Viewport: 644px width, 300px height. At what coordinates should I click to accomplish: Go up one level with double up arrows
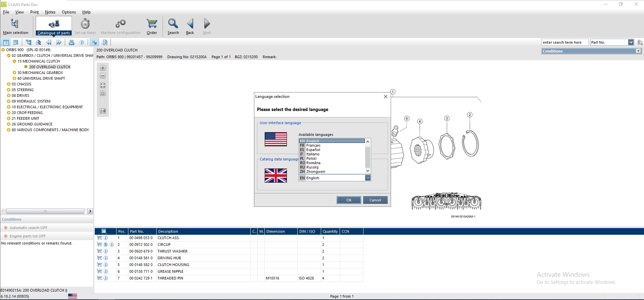[39, 42]
